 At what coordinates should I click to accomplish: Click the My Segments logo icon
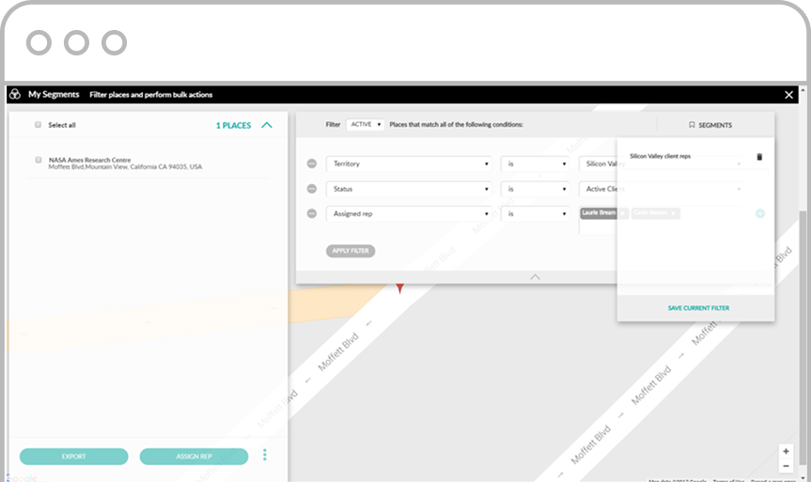click(15, 94)
